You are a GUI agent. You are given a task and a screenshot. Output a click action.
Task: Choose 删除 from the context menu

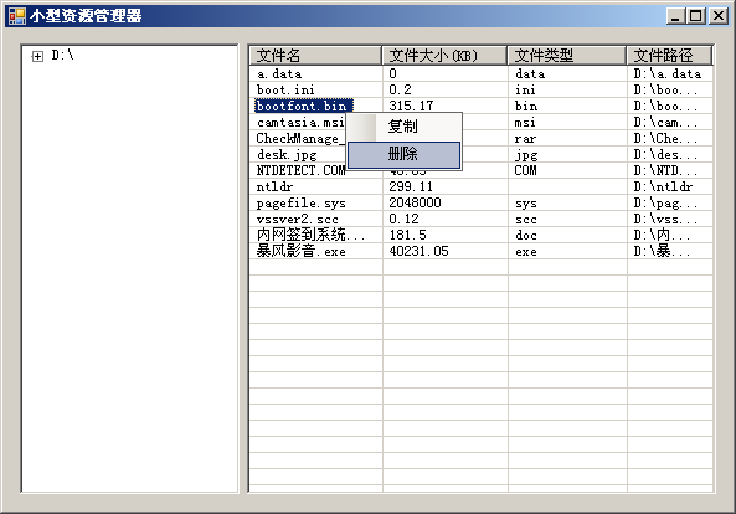click(403, 155)
